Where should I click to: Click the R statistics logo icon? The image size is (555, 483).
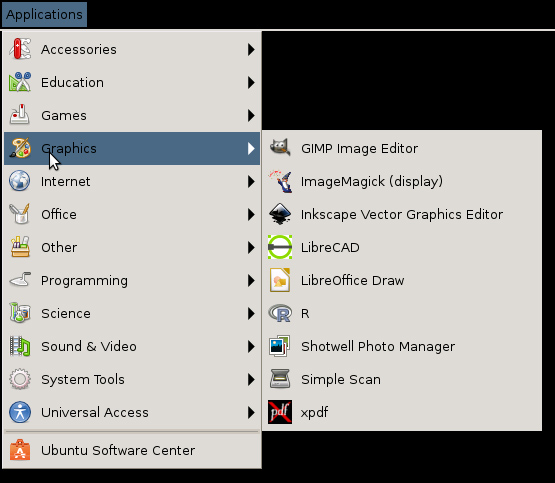coord(280,313)
